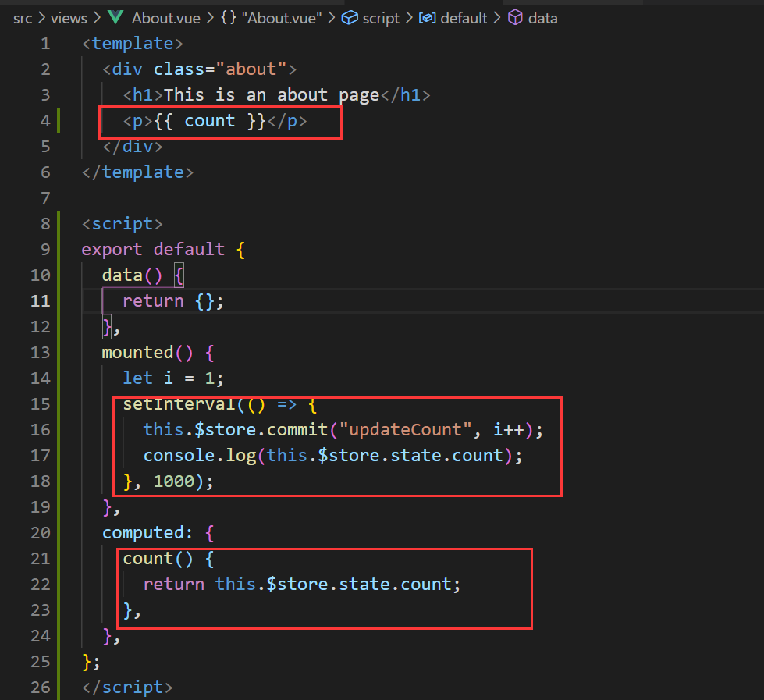Screen dimensions: 764x700
Task: Click the closing '};' on line 25
Action: [x=91, y=662]
